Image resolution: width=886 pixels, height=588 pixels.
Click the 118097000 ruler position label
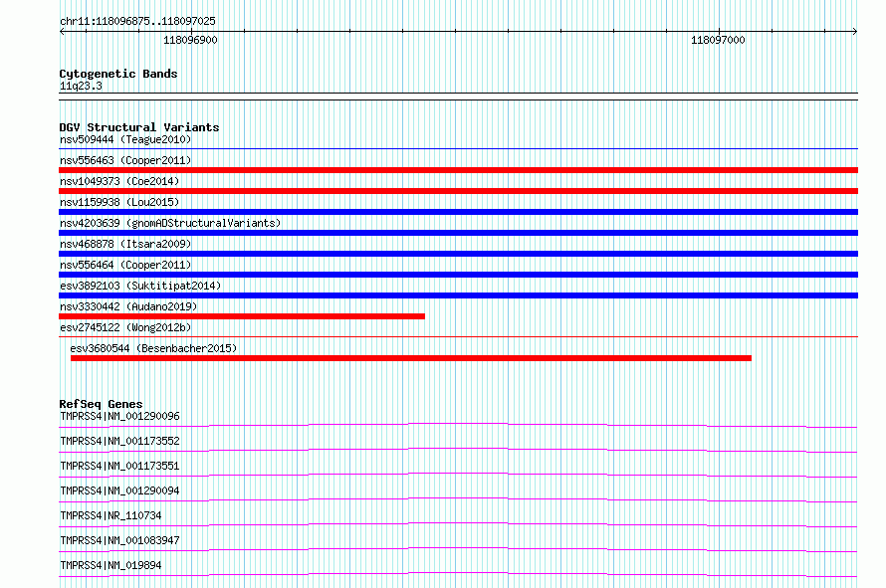[x=718, y=40]
